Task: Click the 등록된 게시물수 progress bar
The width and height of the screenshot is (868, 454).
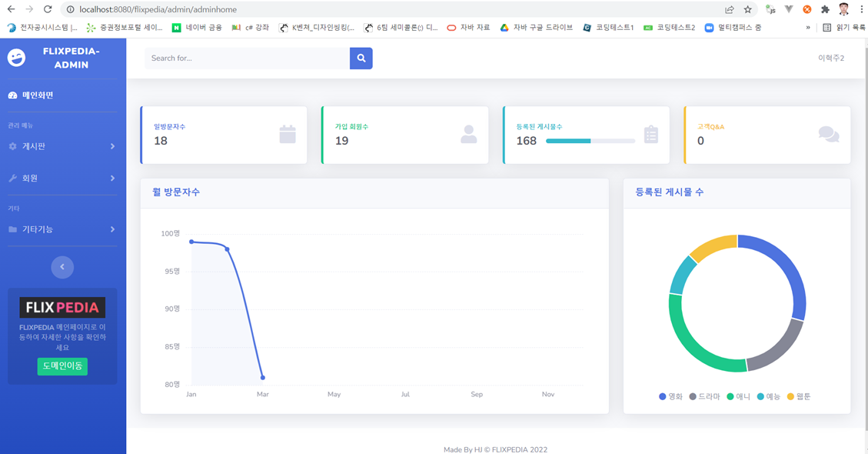Action: 590,141
